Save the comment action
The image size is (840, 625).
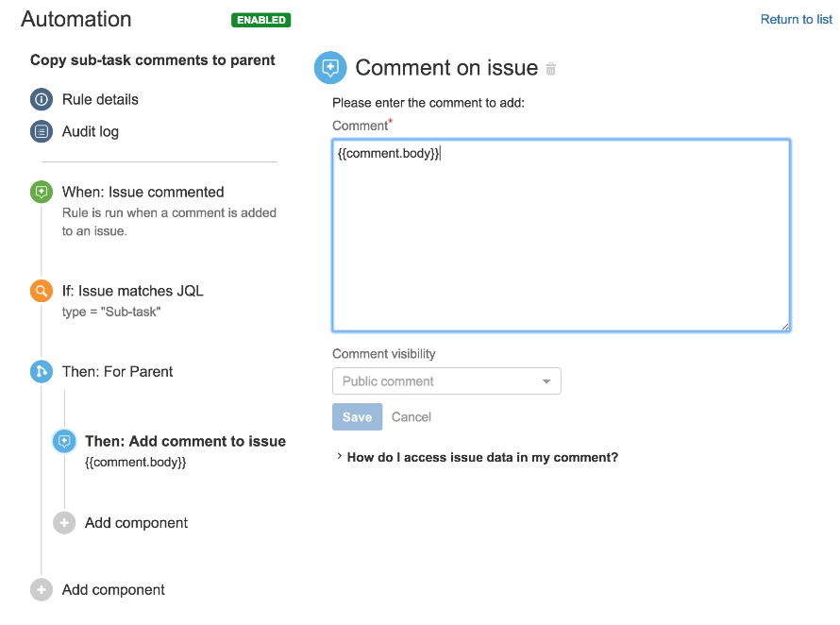357,416
